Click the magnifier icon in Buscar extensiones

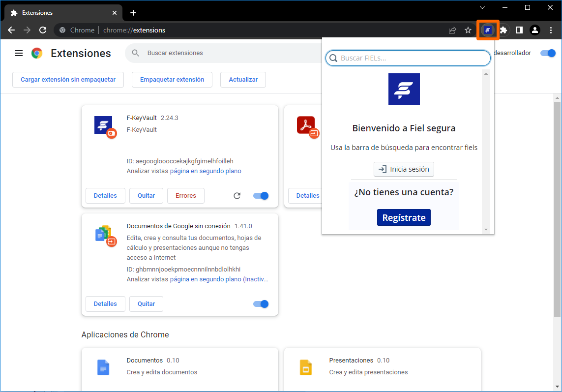[136, 53]
